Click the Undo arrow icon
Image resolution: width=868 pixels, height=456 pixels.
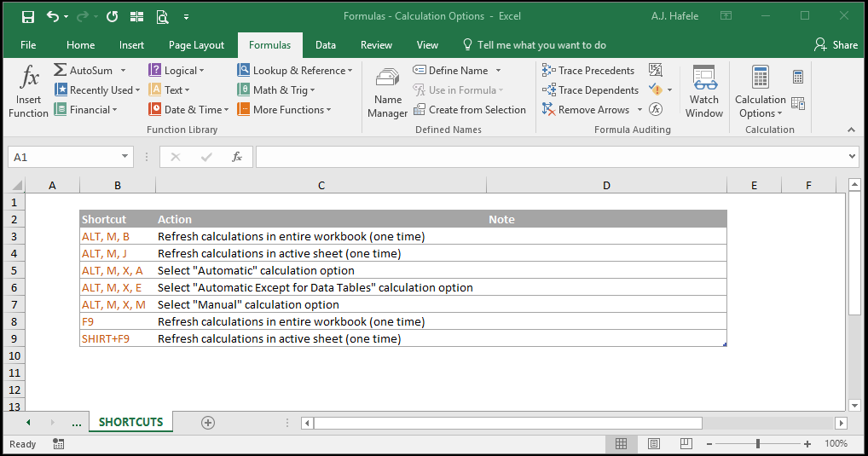53,16
